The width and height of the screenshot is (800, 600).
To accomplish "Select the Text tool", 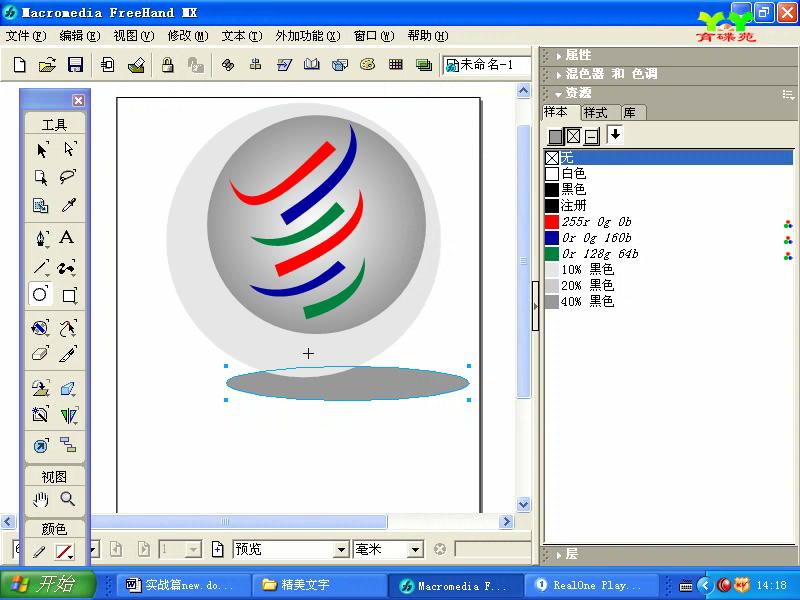I will pos(67,238).
